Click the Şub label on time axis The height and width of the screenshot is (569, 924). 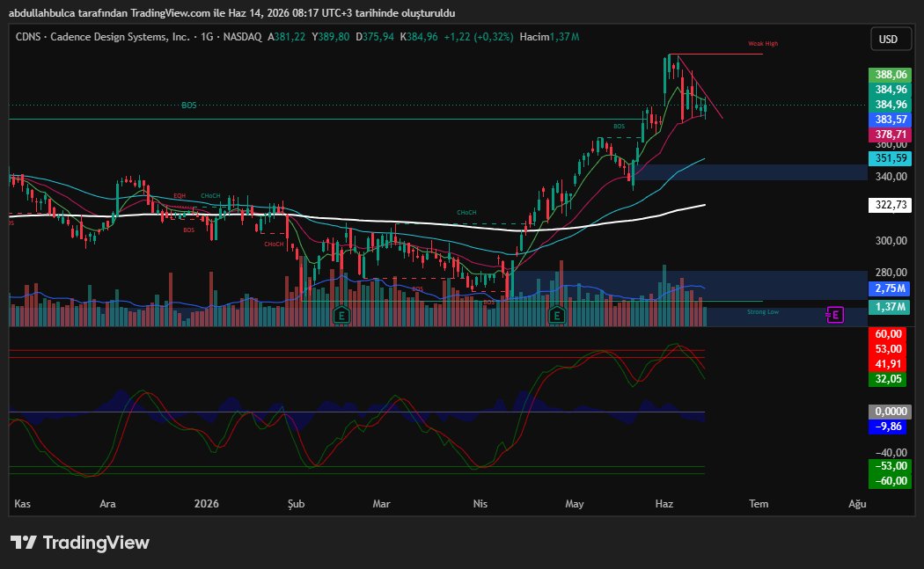296,504
